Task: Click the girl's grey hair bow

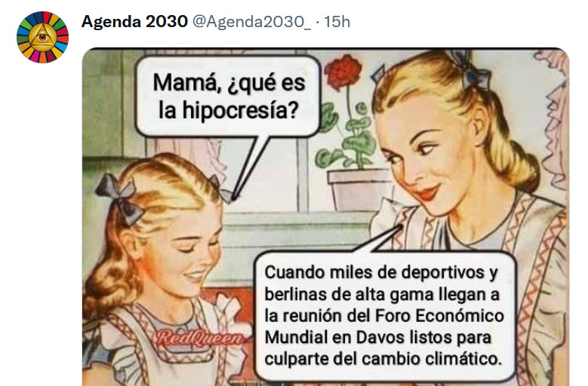Action: pos(120,198)
